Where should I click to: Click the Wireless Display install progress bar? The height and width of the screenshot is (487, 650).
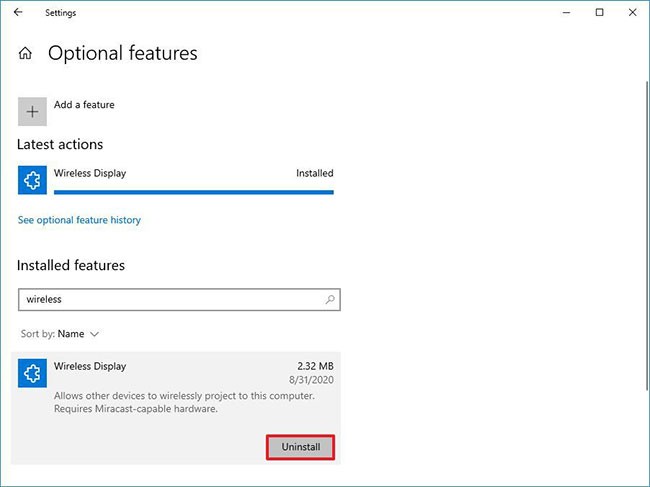point(193,192)
